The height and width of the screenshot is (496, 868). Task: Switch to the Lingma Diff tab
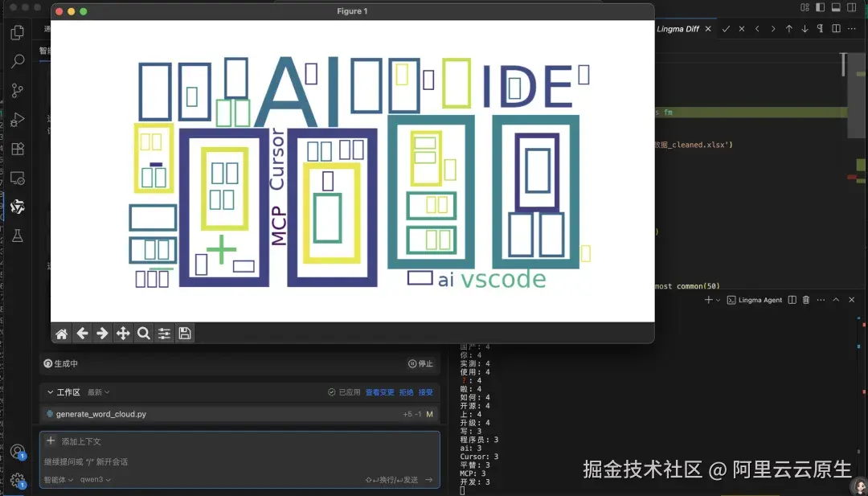[678, 29]
